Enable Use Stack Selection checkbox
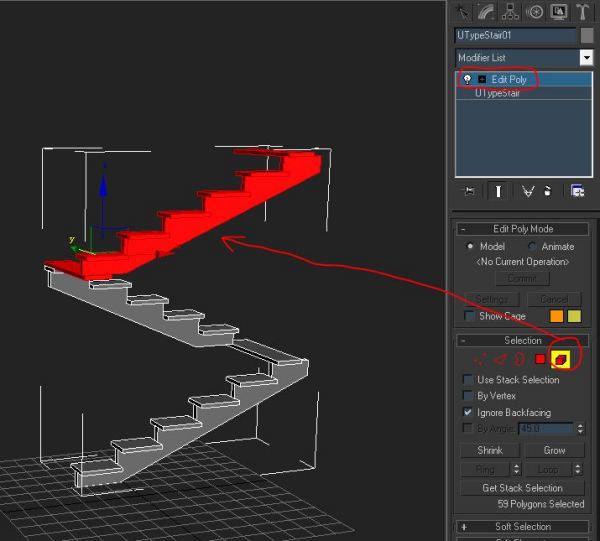Viewport: 600px width, 541px height. point(468,380)
